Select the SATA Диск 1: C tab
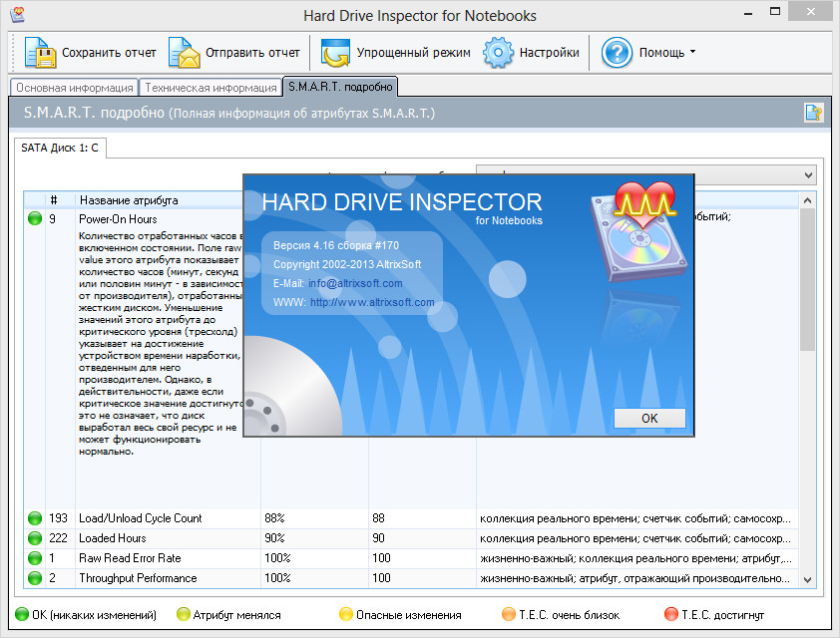The height and width of the screenshot is (638, 840). click(x=61, y=149)
